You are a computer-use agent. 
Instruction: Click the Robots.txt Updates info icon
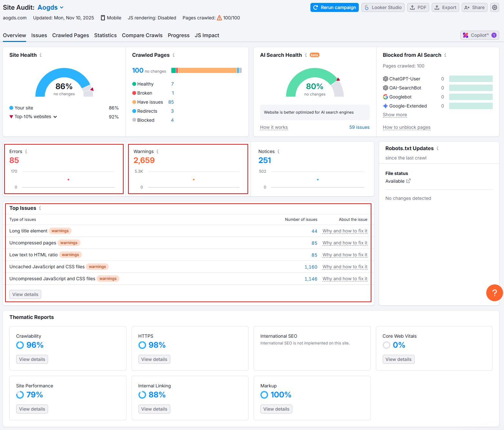(x=438, y=148)
